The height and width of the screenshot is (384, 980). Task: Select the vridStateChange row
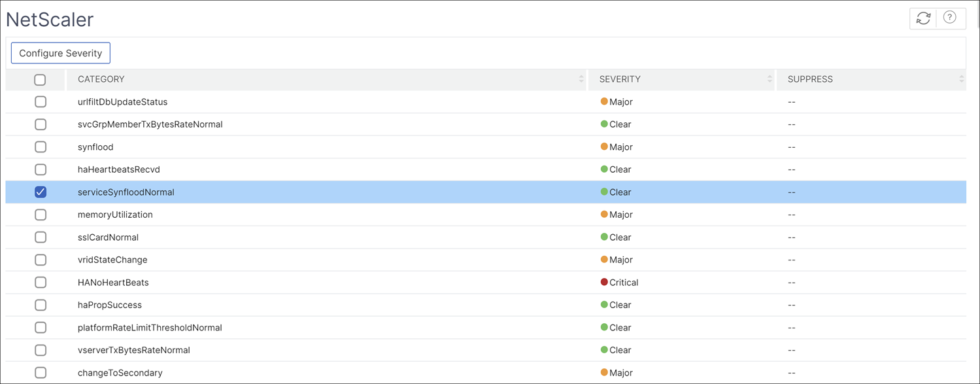click(486, 260)
